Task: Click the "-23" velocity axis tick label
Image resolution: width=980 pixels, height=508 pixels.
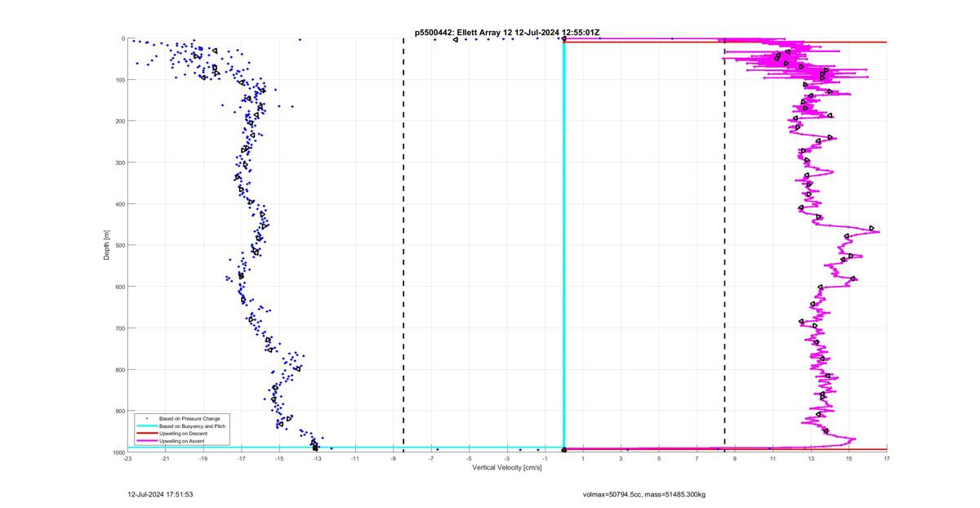Action: 127,458
